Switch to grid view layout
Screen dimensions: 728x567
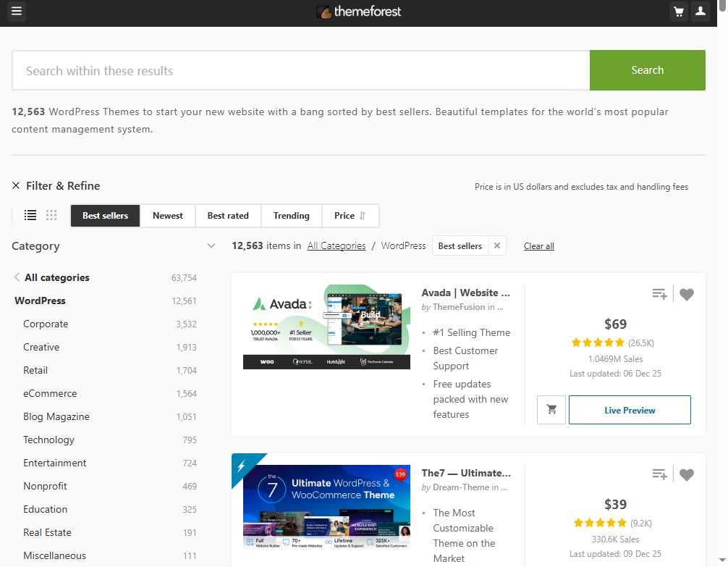coord(51,215)
